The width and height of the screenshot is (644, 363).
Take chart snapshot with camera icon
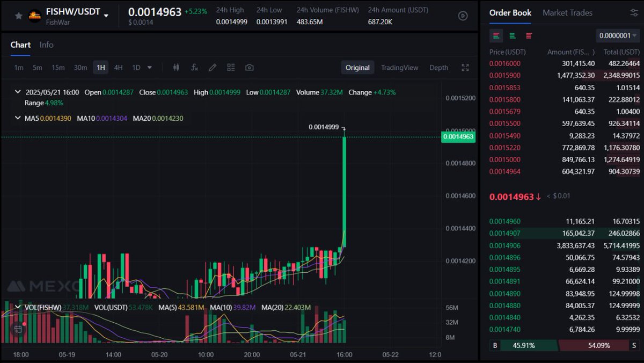pyautogui.click(x=249, y=67)
